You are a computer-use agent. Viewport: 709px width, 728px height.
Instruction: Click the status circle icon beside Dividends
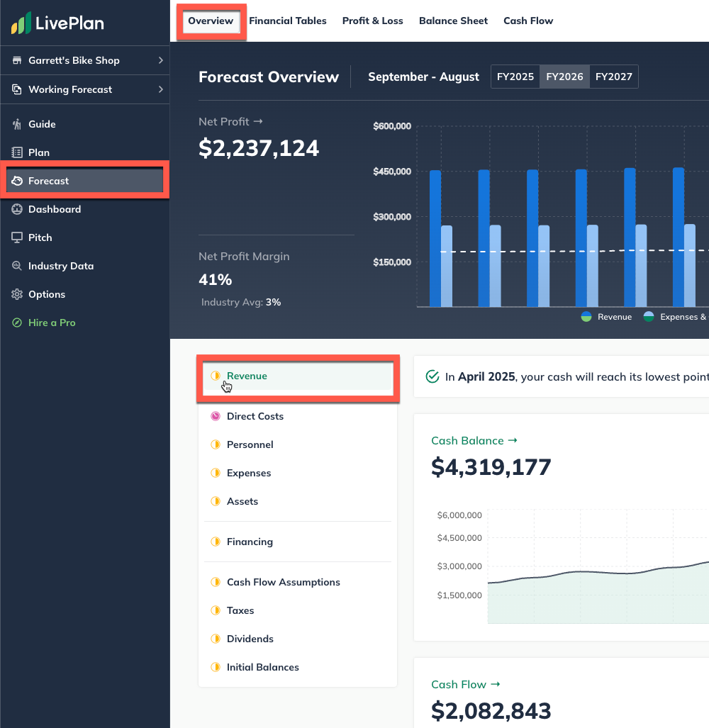216,639
